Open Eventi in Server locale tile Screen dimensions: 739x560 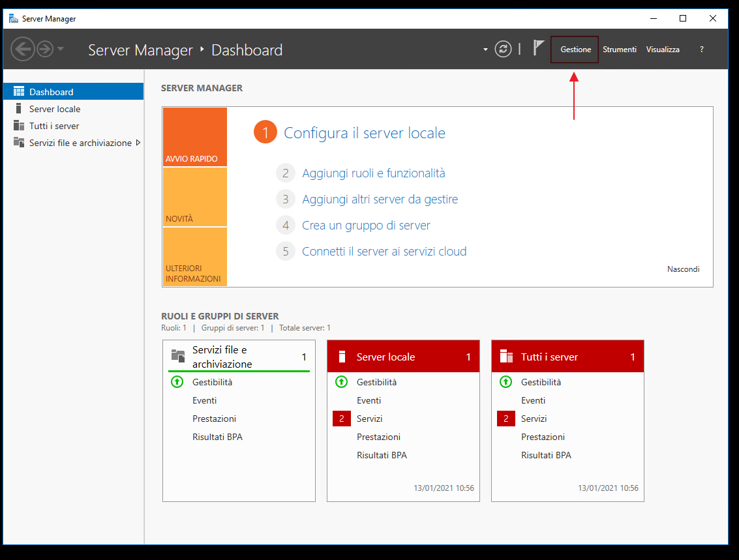pos(369,400)
